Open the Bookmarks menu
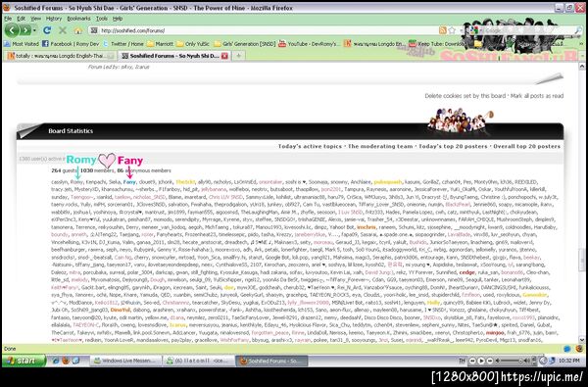Screen dimensions: 588x387 coord(78,19)
